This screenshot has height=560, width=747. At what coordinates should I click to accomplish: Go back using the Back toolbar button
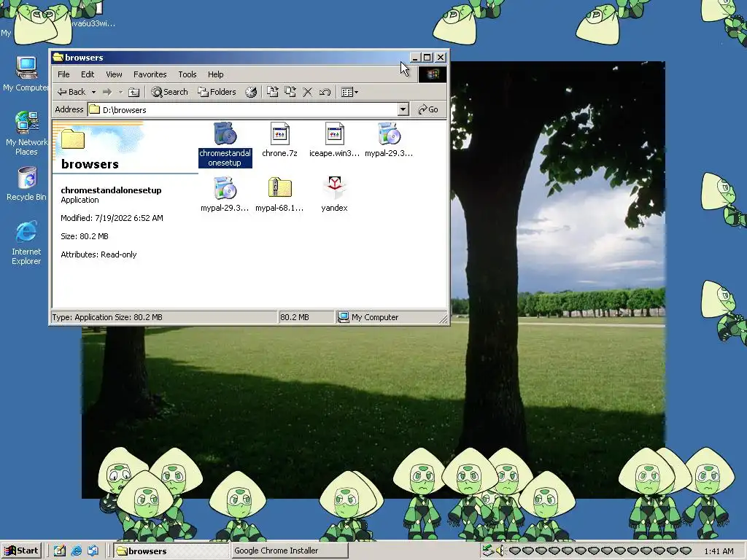(x=71, y=92)
